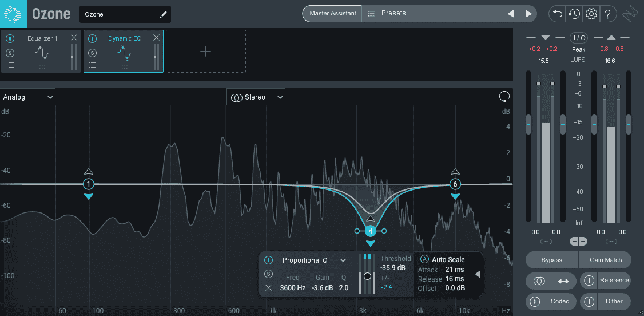Delete band with X icon in panel
This screenshot has height=316, width=644.
[268, 287]
